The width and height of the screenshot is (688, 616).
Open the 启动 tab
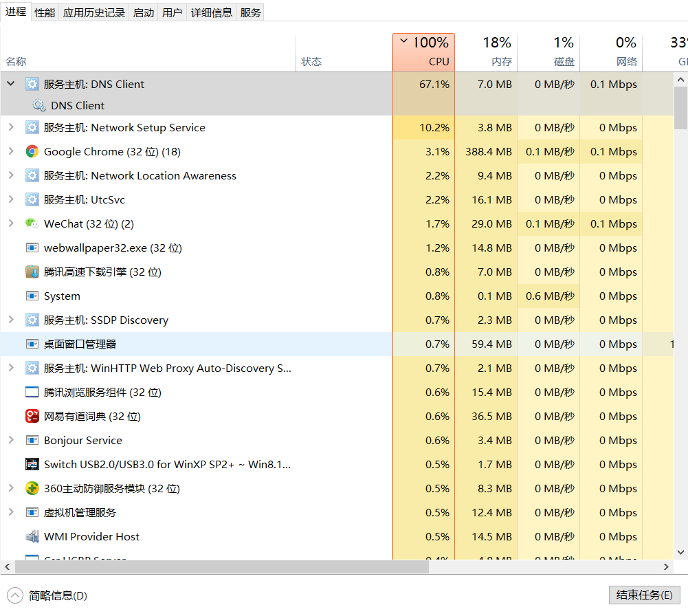(143, 12)
